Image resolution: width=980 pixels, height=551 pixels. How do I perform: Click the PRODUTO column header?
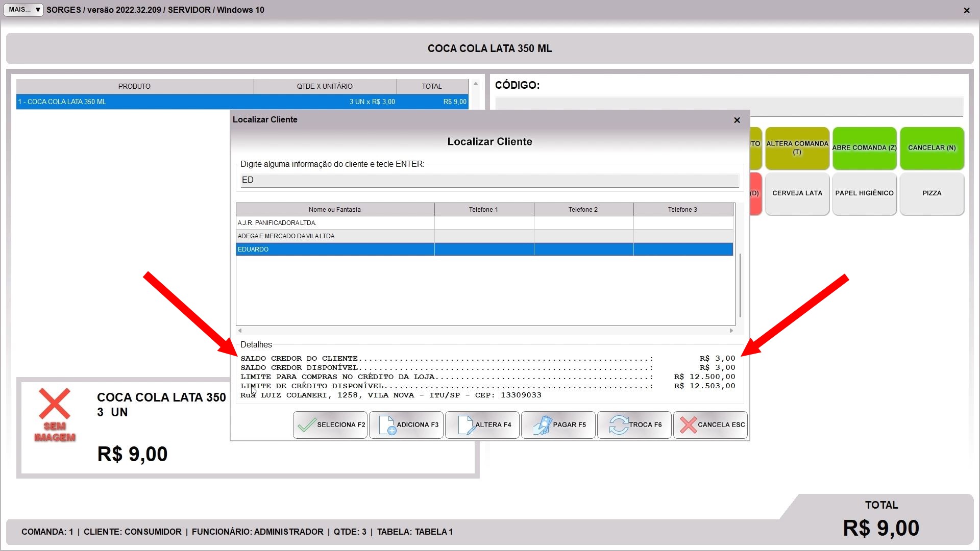point(135,87)
